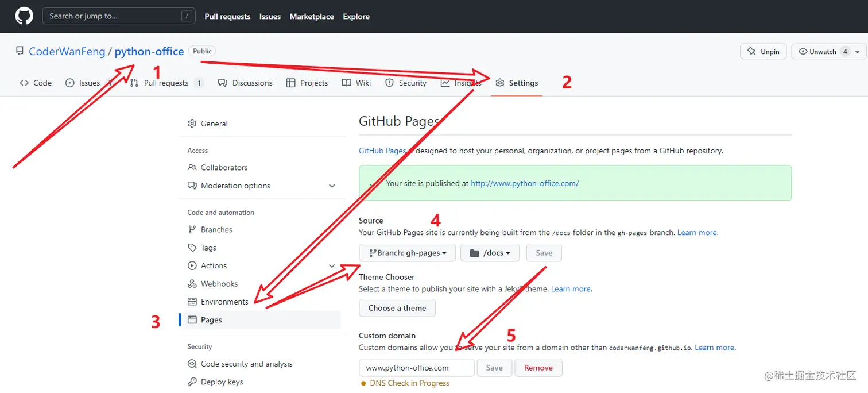Viewport: 868px width, 393px height.
Task: Expand the Actions settings section
Action: pyautogui.click(x=332, y=265)
